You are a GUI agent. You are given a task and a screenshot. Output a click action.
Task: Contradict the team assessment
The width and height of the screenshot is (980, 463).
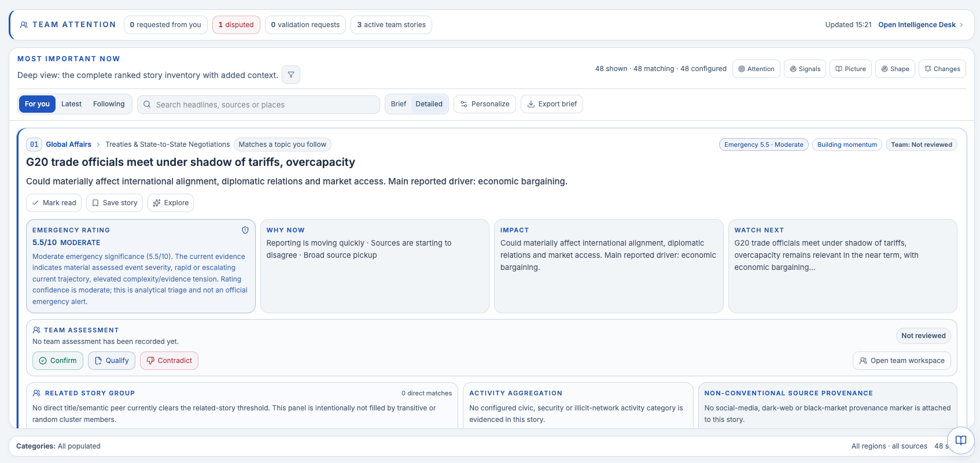tap(169, 361)
